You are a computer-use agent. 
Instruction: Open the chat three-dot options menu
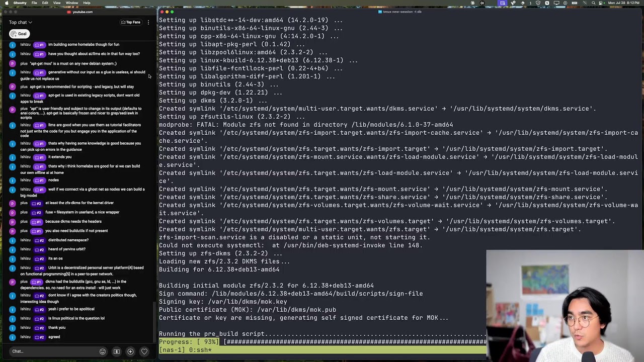coord(148,22)
